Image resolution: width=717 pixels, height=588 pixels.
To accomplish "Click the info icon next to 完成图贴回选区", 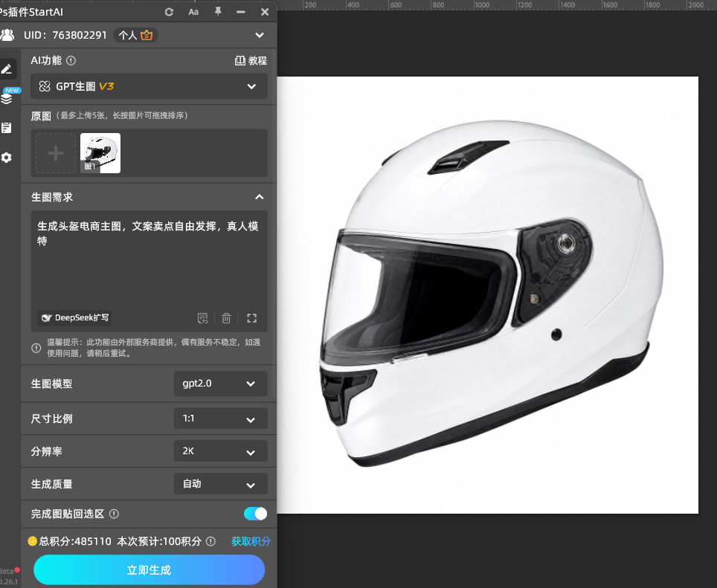I will 115,514.
